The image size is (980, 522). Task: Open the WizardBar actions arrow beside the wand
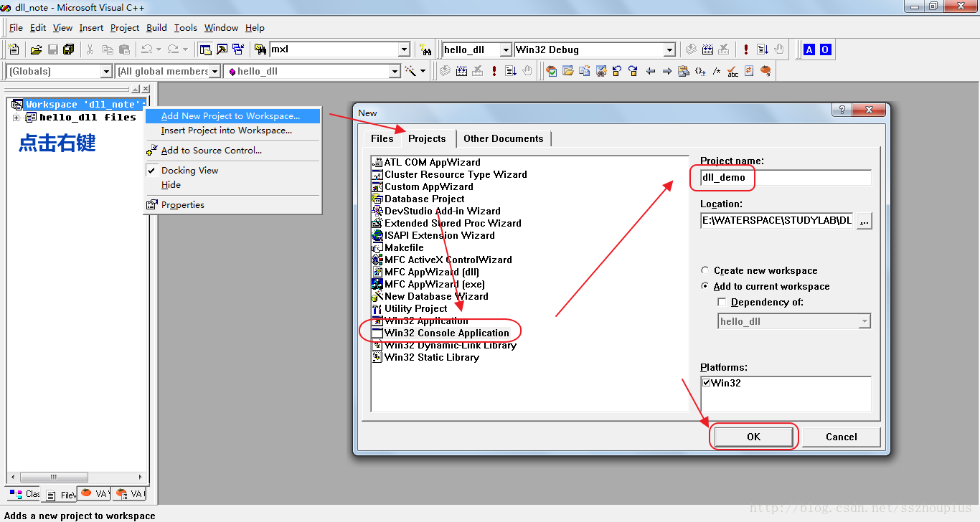pyautogui.click(x=423, y=71)
